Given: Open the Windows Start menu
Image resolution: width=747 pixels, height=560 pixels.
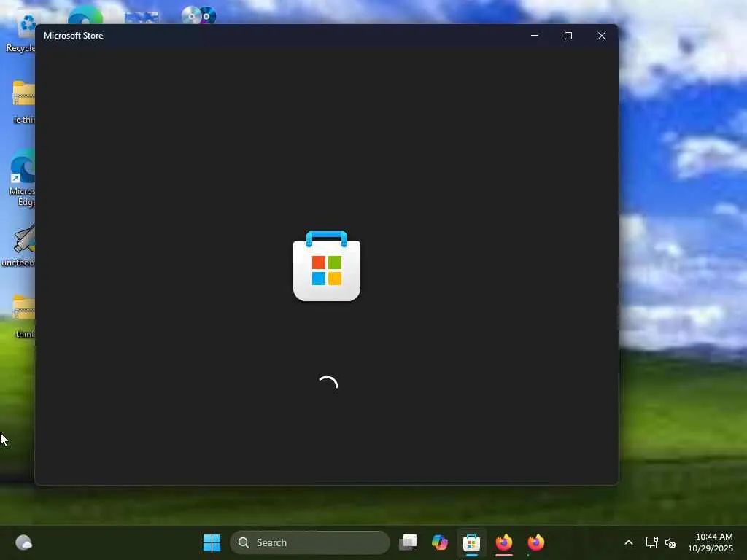Looking at the screenshot, I should tap(212, 542).
